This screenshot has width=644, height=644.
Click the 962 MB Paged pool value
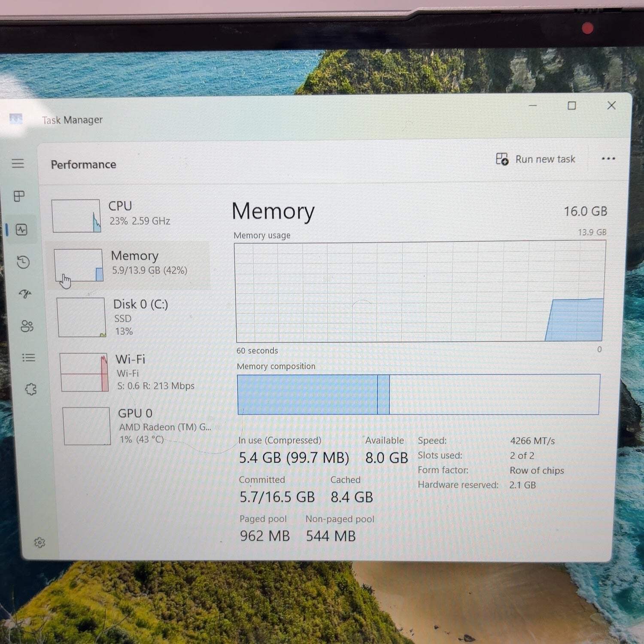(x=265, y=536)
